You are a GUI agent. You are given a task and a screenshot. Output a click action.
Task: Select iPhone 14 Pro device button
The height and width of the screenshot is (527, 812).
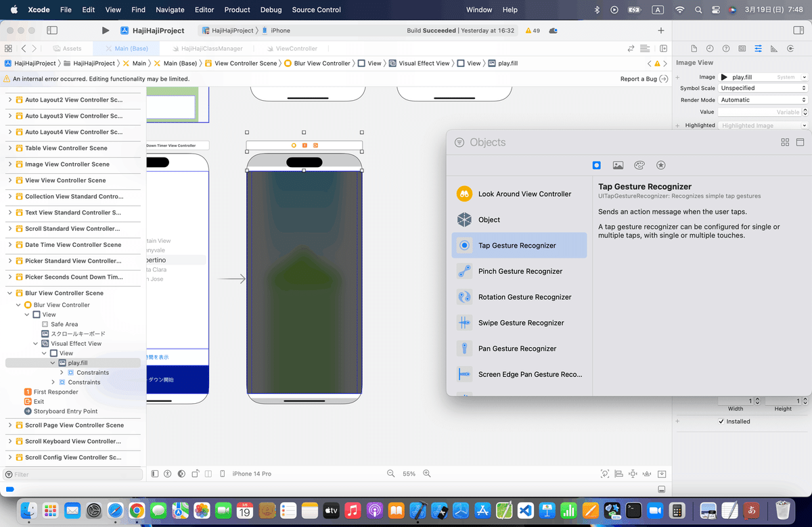[x=252, y=474]
